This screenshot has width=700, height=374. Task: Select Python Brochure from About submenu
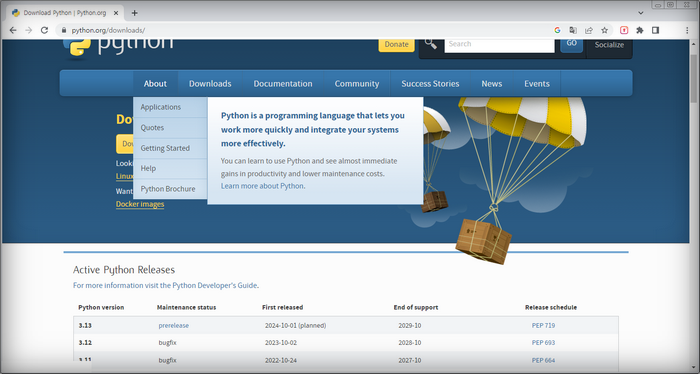pos(170,189)
